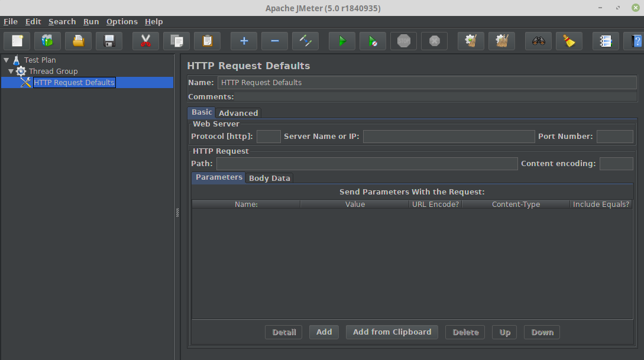Collapse the Thread Group tree node

[11, 72]
